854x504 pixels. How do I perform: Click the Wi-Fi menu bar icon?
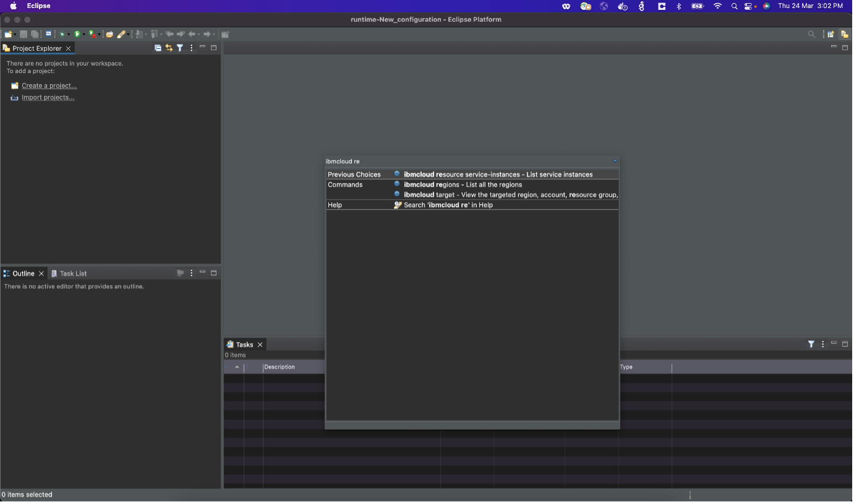pyautogui.click(x=717, y=6)
